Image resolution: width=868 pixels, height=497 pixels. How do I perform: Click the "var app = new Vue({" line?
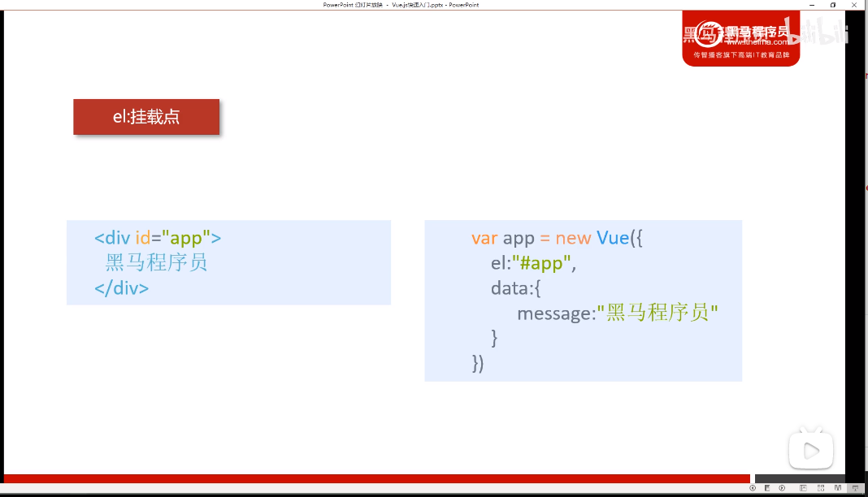coord(557,238)
